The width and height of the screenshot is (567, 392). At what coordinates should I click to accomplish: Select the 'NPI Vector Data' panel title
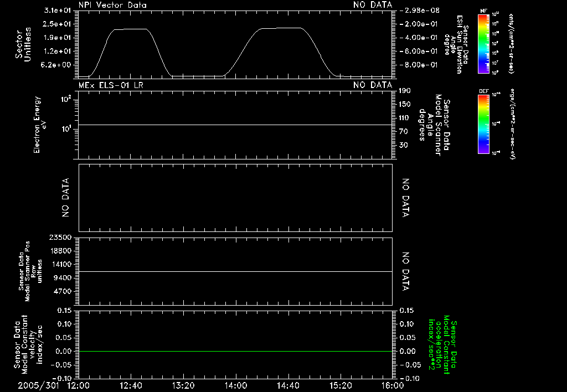(x=112, y=5)
